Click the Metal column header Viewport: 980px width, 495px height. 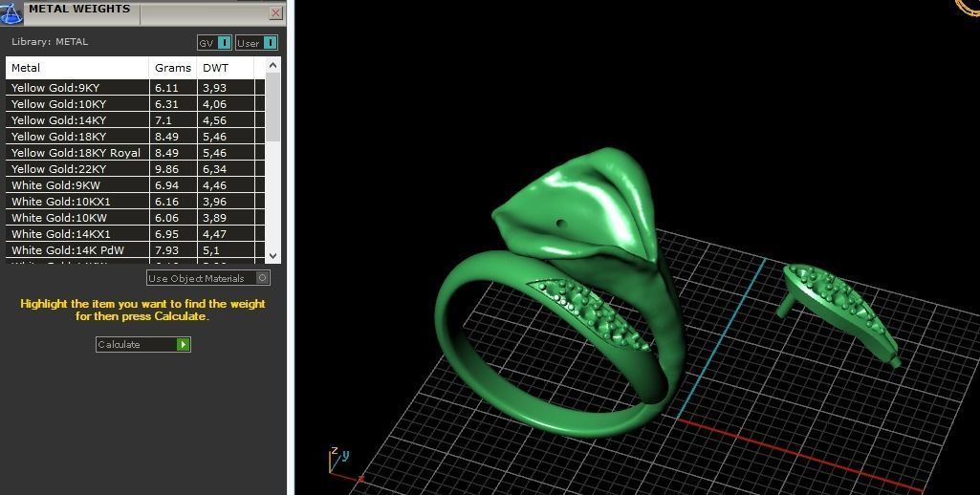coord(76,68)
